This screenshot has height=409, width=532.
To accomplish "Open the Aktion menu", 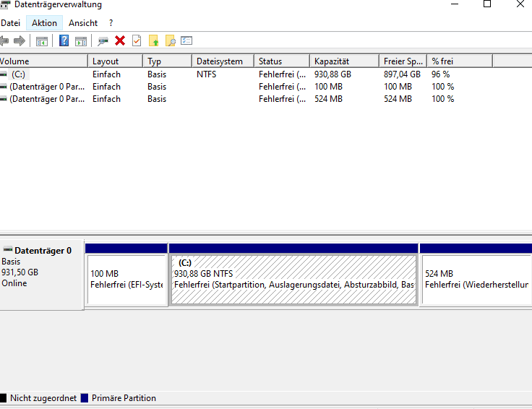I will pos(44,23).
